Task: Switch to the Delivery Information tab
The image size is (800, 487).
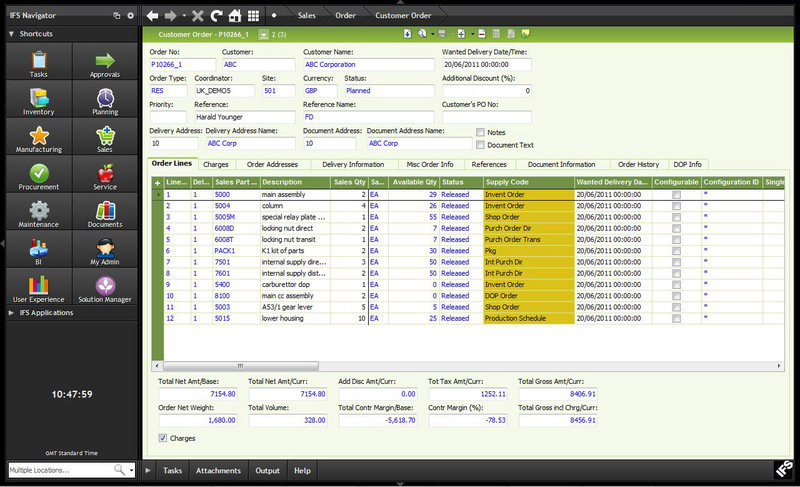Action: pos(353,165)
